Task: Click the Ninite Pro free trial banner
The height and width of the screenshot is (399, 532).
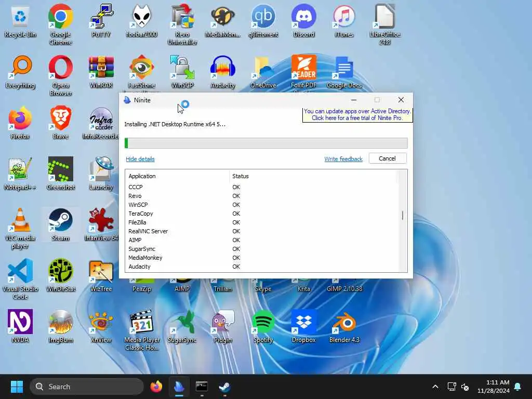Action: coord(357,115)
